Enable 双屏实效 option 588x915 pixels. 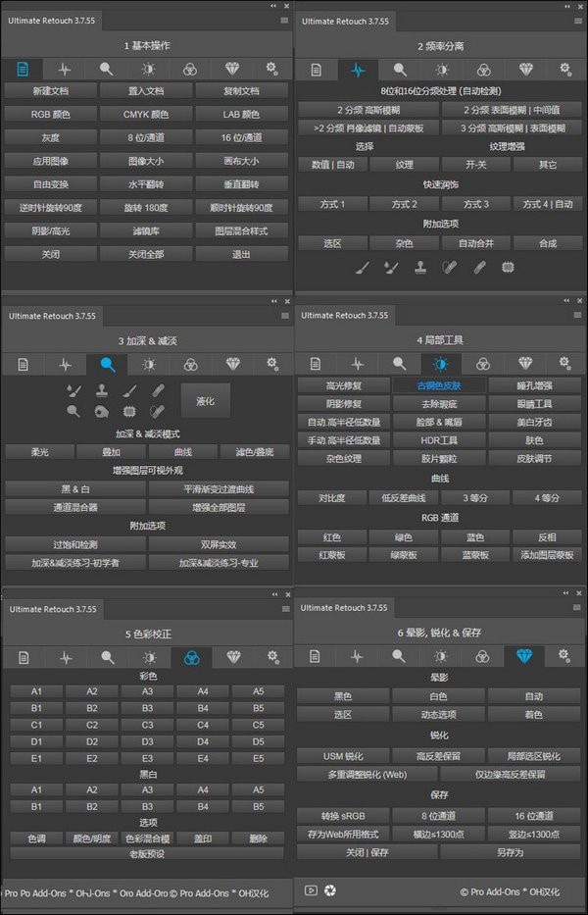[x=219, y=544]
